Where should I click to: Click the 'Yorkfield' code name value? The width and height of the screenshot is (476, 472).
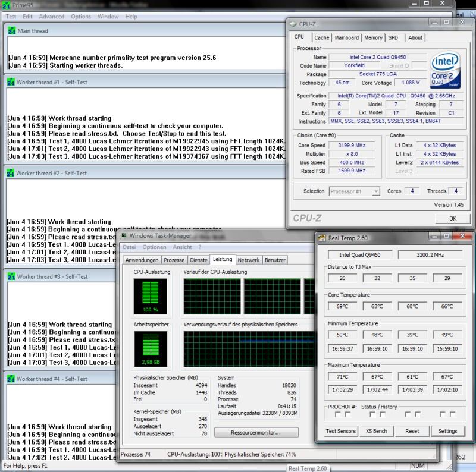(x=354, y=65)
